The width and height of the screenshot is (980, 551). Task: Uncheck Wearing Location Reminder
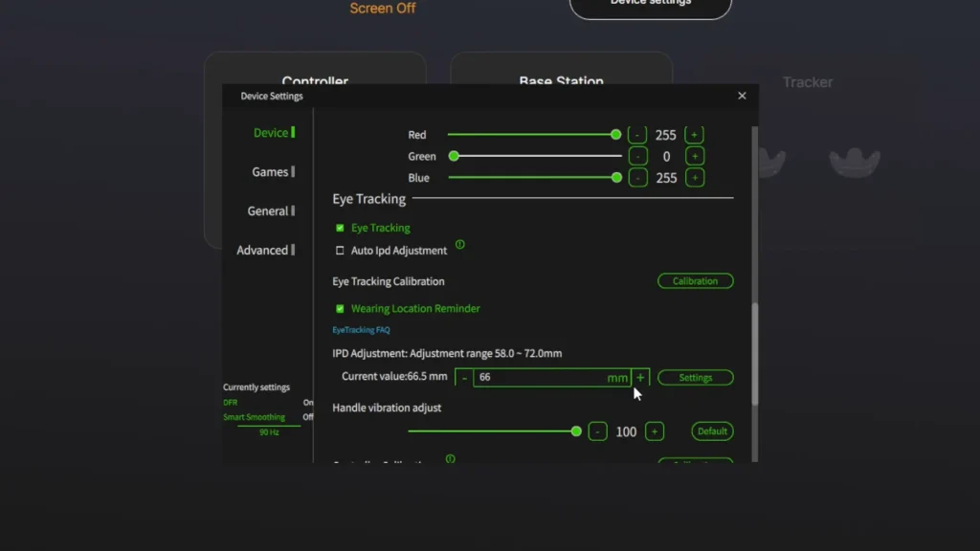tap(340, 309)
